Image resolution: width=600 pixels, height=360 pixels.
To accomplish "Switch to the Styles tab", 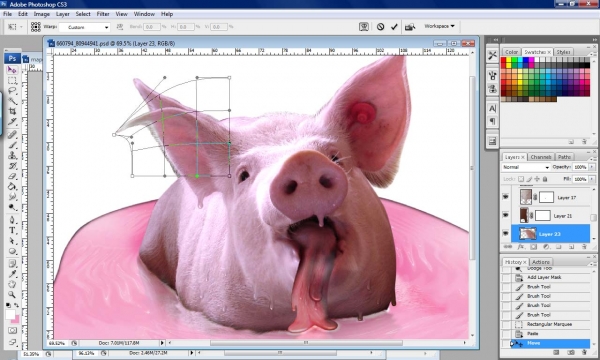I will (563, 52).
